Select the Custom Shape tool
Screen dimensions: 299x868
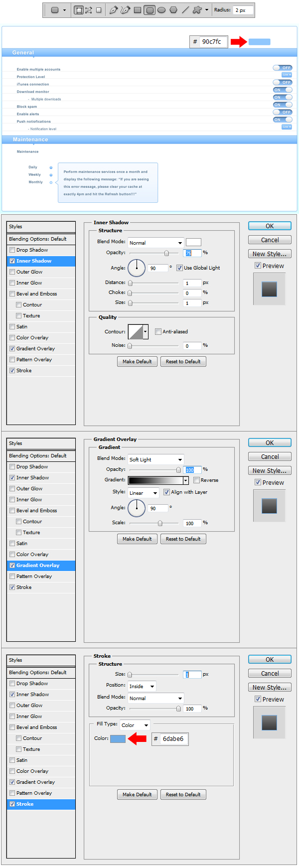point(197,10)
